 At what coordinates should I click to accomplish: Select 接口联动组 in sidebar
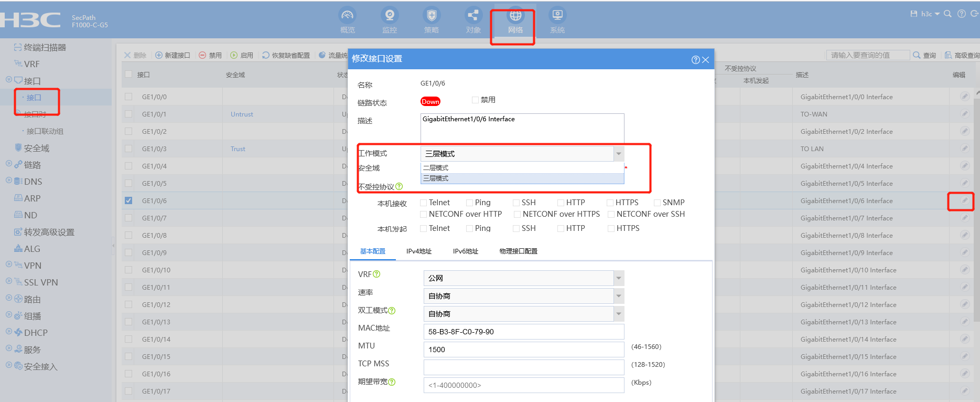tap(45, 131)
